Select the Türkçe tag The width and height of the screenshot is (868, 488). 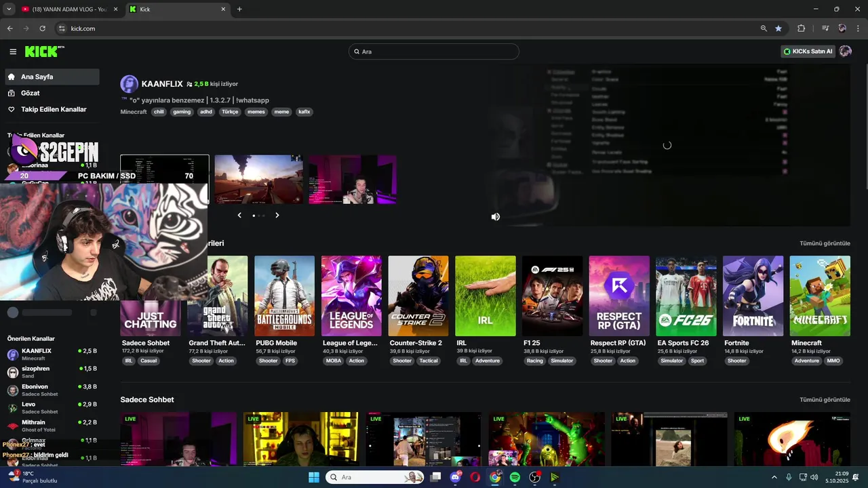[x=230, y=112]
